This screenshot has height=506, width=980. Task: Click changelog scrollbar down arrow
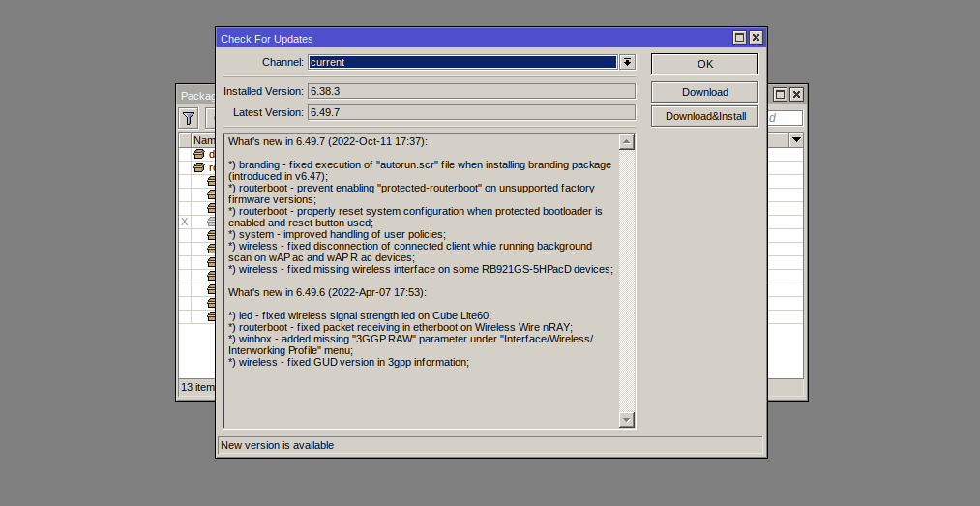[x=627, y=420]
